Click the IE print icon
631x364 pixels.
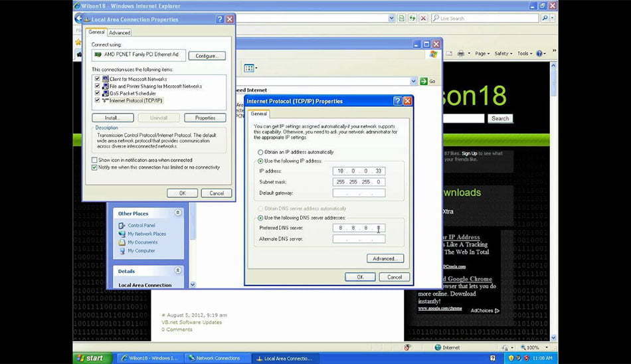point(461,53)
